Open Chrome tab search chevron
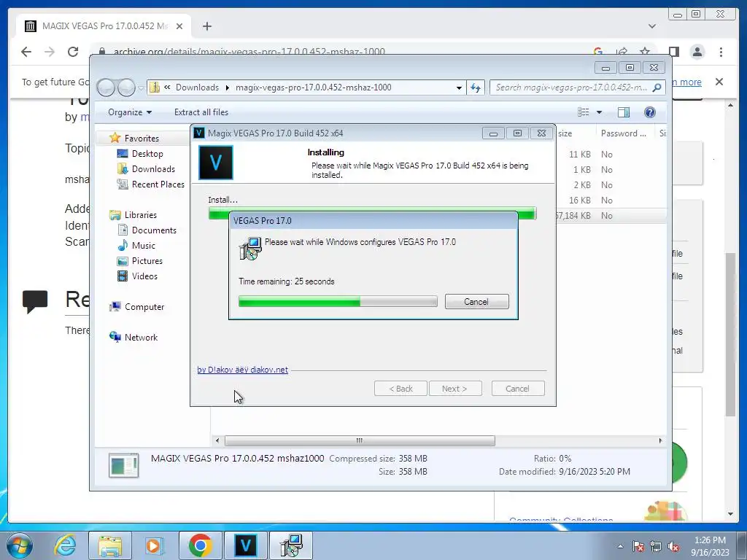Viewport: 747px width, 560px height. click(652, 26)
